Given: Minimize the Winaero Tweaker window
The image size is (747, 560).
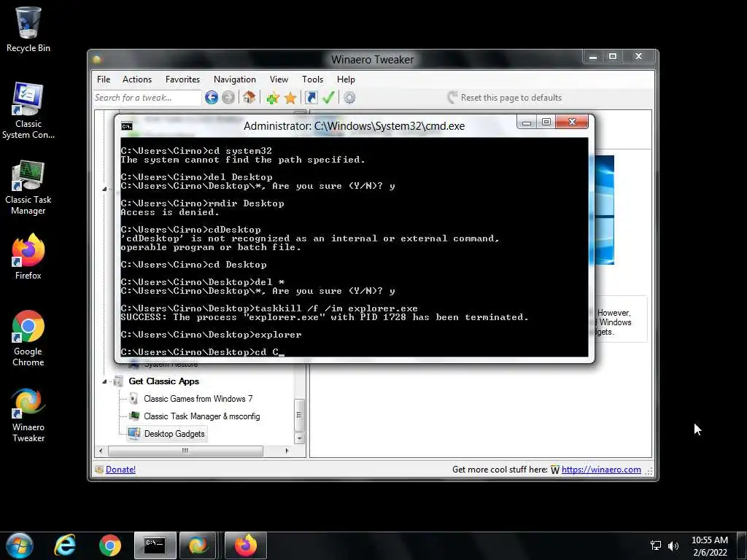Looking at the screenshot, I should [593, 57].
